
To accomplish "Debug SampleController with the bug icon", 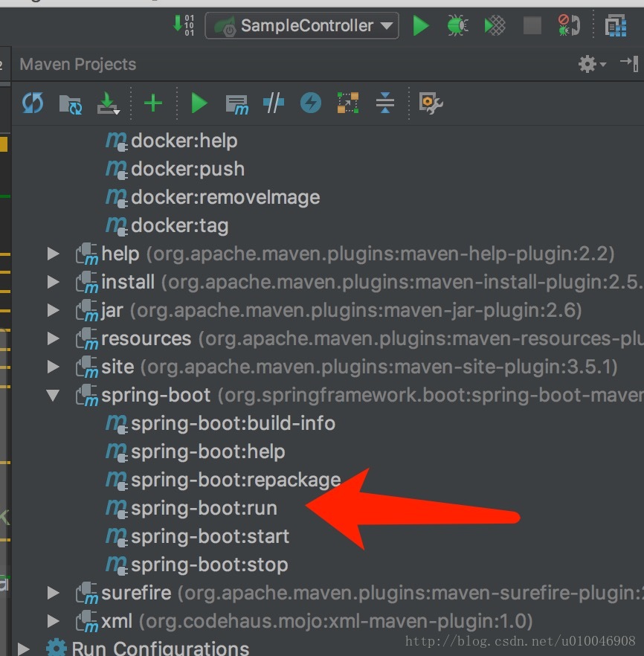I will coord(457,25).
